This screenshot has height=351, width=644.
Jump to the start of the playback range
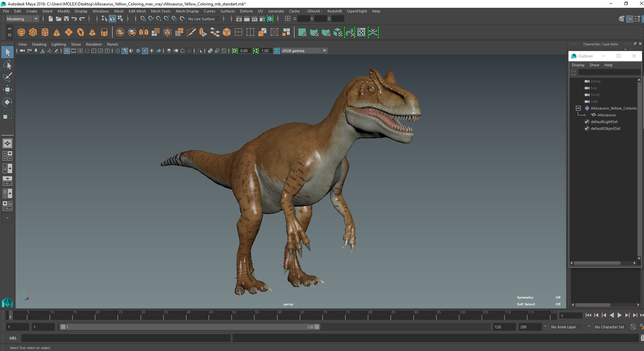pos(588,315)
